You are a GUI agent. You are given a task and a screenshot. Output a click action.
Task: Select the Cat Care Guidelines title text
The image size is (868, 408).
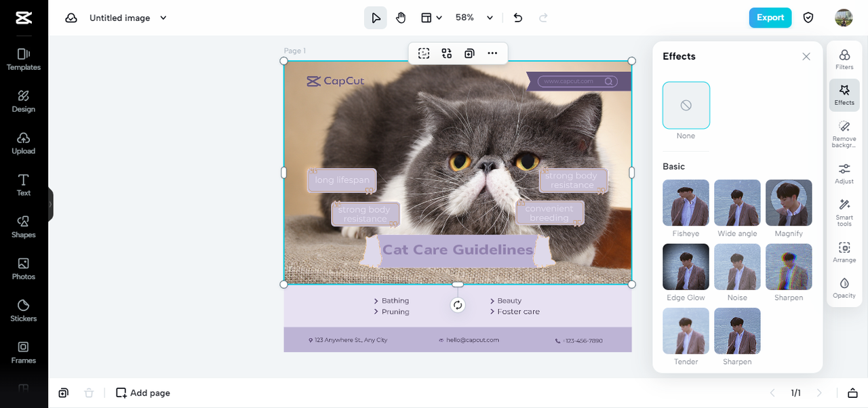pyautogui.click(x=458, y=249)
